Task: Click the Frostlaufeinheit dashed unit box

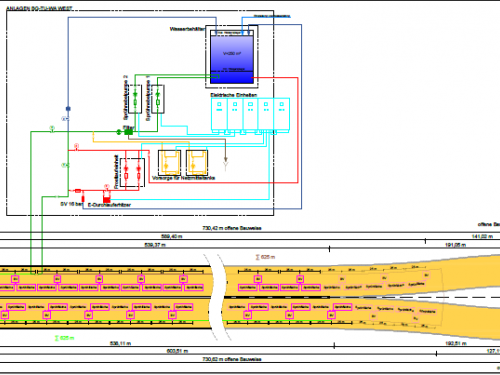Action: (132, 172)
